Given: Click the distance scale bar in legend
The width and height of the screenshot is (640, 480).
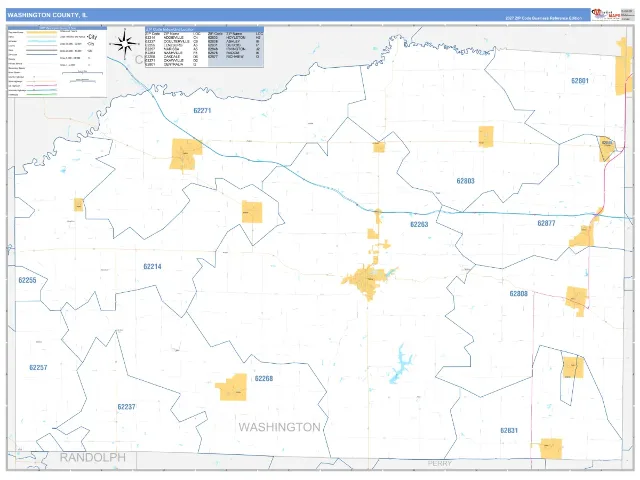Looking at the screenshot, I should click(x=82, y=73).
